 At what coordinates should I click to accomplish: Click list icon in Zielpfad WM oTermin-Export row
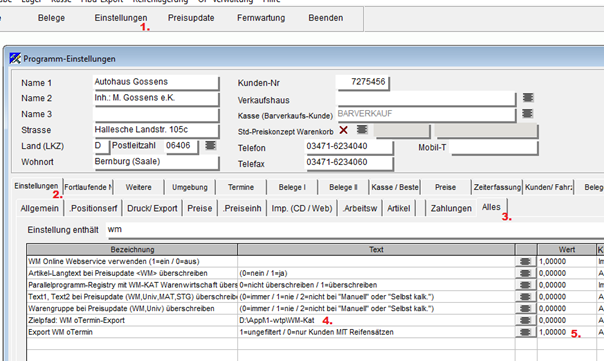[x=525, y=320]
